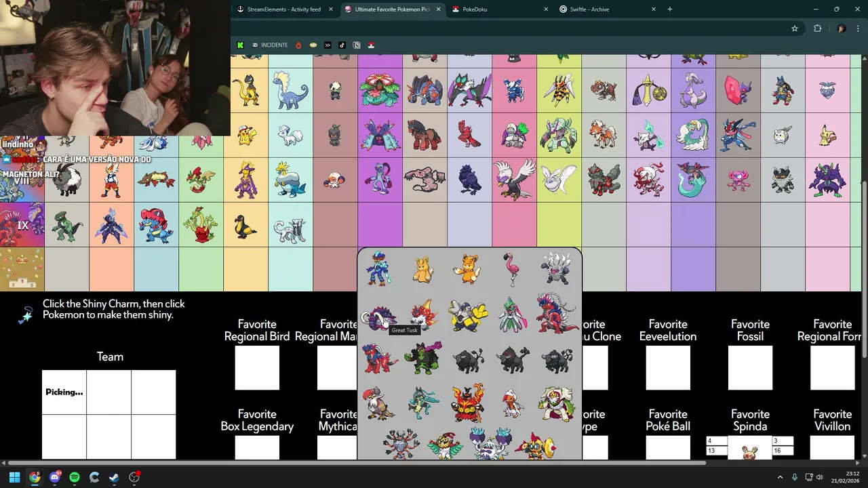Open the TikTok bookmark
868x488 pixels.
coord(342,45)
